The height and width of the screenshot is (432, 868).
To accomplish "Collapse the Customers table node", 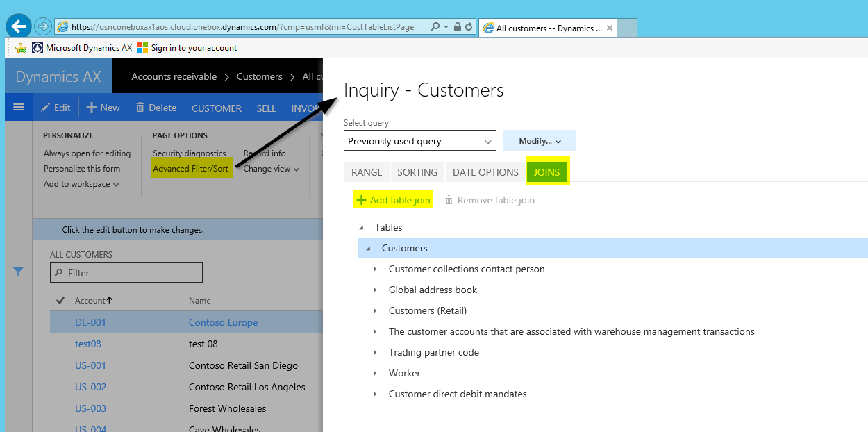I will pyautogui.click(x=367, y=248).
